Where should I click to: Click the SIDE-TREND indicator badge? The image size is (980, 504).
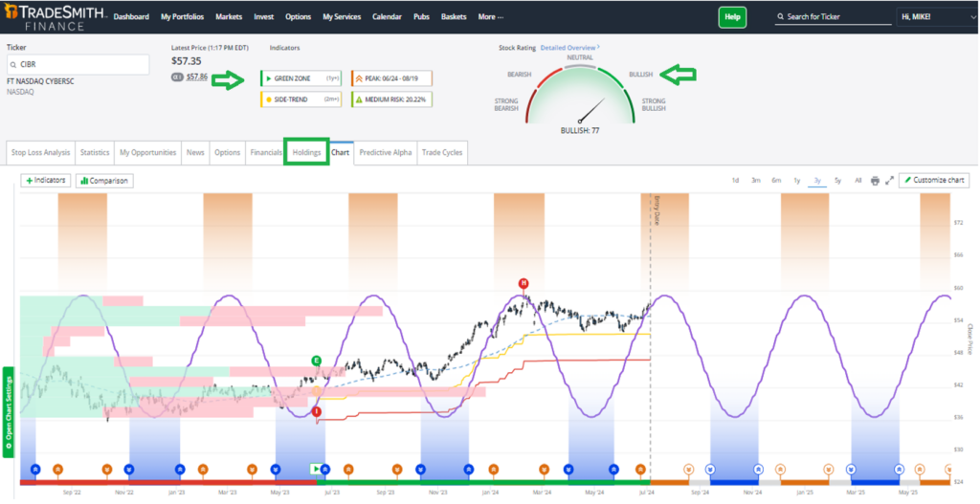301,99
